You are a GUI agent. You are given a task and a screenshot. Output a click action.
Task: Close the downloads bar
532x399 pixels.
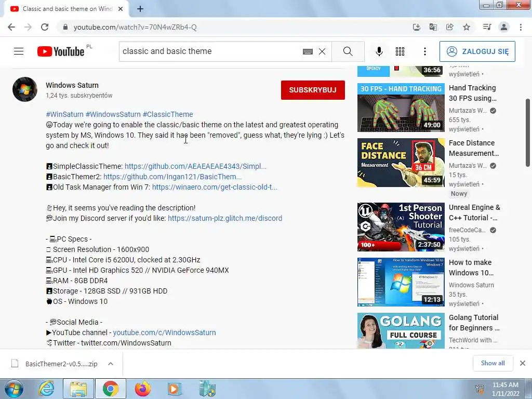523,363
